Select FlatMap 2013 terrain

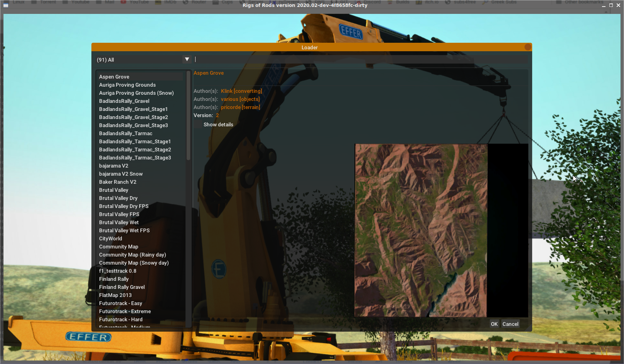(141, 295)
